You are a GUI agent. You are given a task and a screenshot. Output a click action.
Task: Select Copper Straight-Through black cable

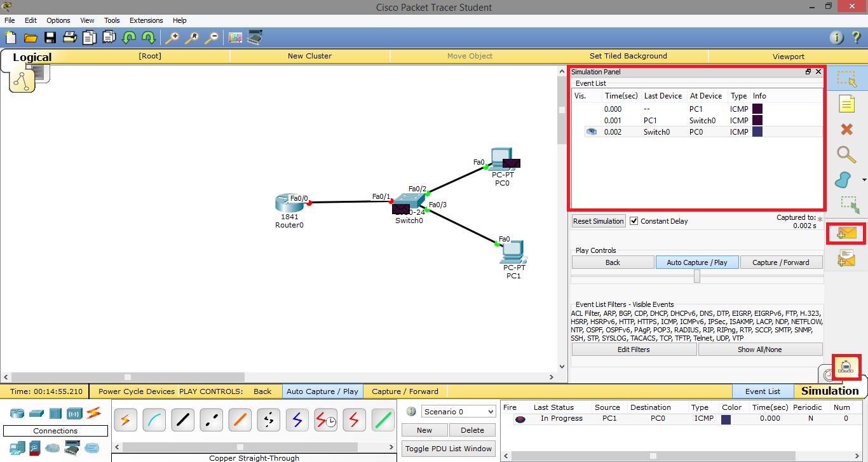point(183,419)
